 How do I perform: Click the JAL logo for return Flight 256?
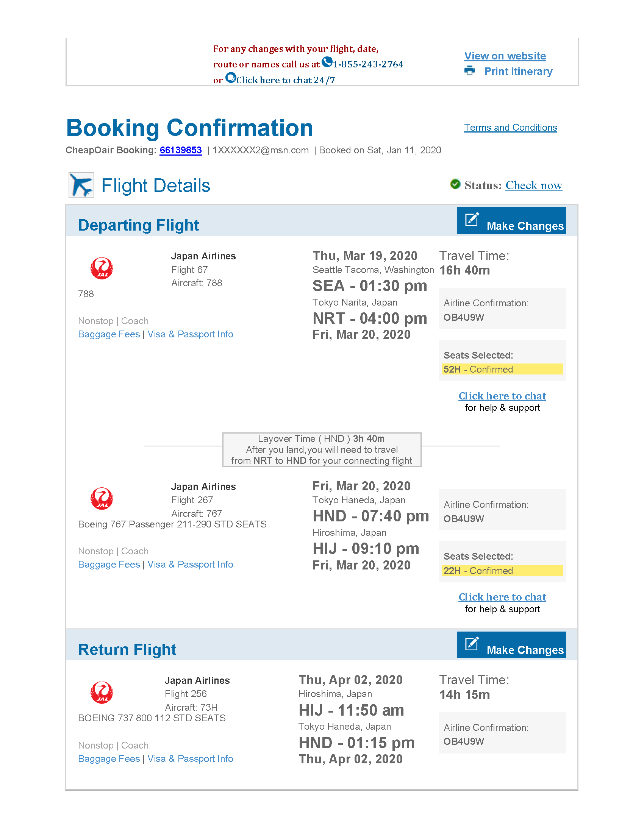(x=102, y=692)
